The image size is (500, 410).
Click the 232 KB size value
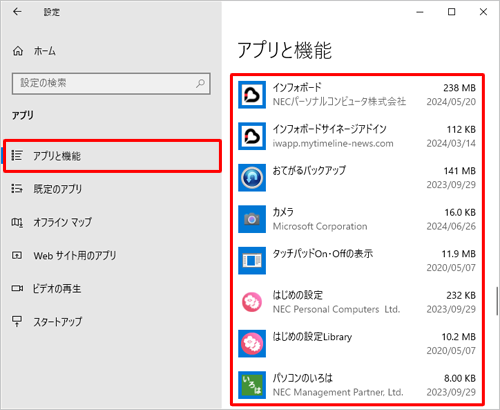[461, 295]
